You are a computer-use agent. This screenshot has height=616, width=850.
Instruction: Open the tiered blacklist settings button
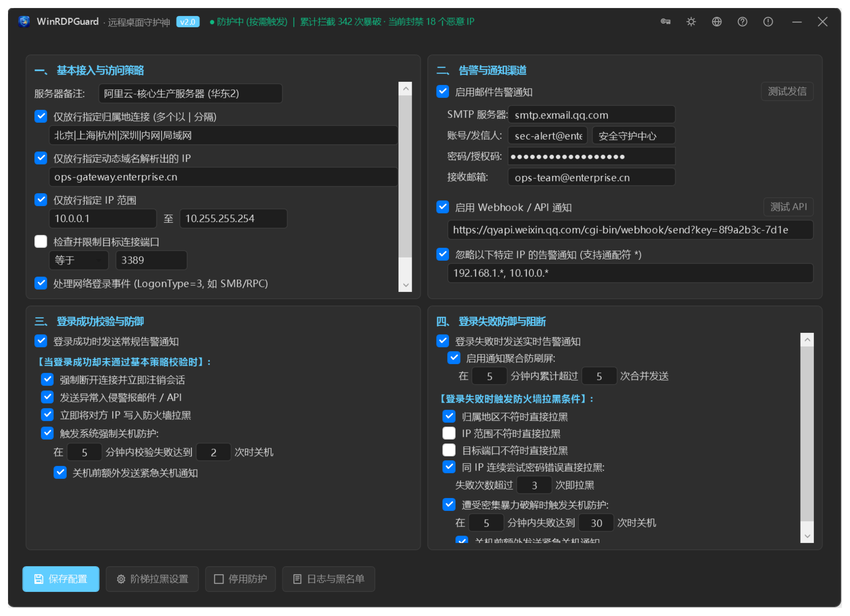152,579
